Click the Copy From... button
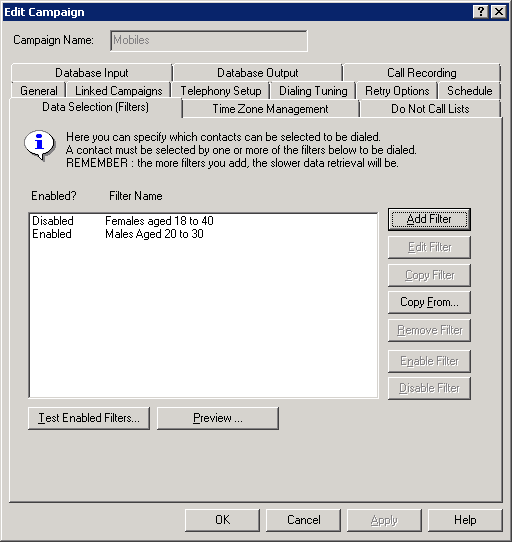 pyautogui.click(x=429, y=302)
